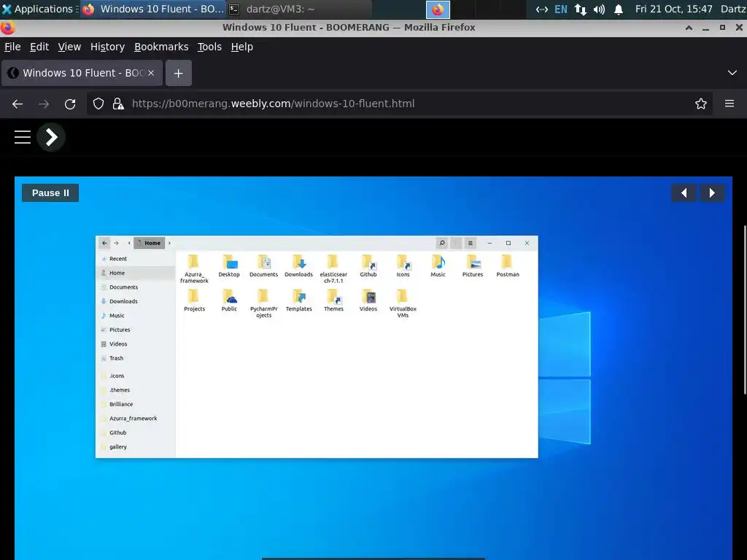The height and width of the screenshot is (560, 747).
Task: Click the two-arrow tray icon beside EN
Action: (x=542, y=9)
